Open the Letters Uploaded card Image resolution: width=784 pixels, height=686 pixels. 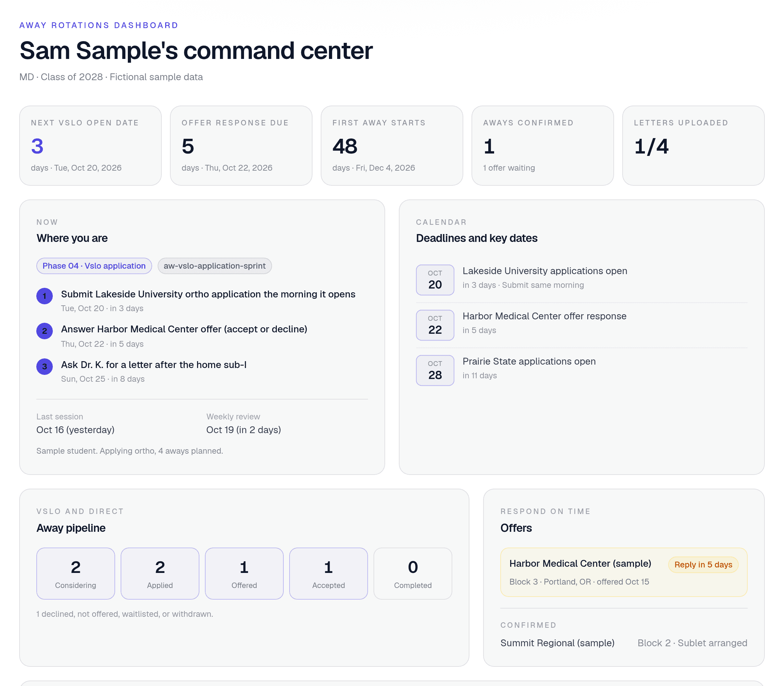click(693, 146)
